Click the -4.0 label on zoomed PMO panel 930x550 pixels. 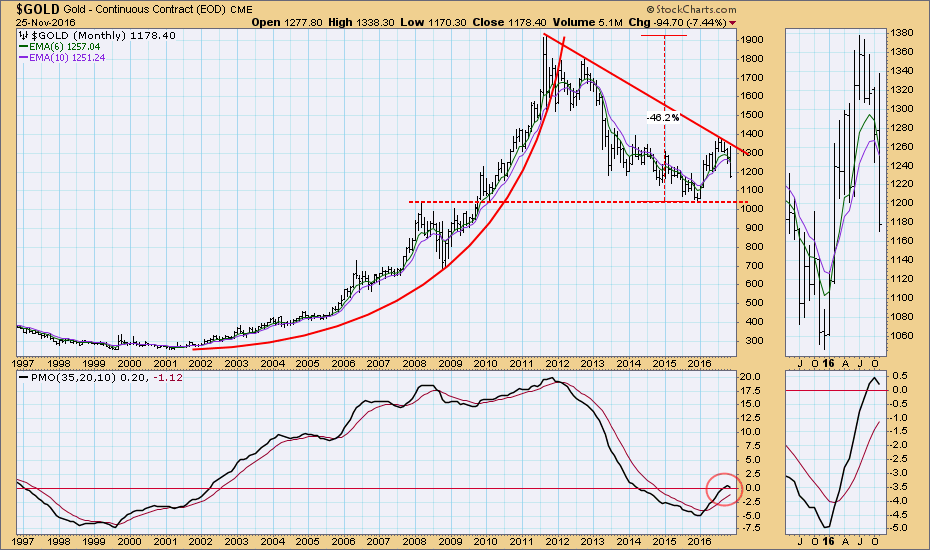tap(899, 501)
